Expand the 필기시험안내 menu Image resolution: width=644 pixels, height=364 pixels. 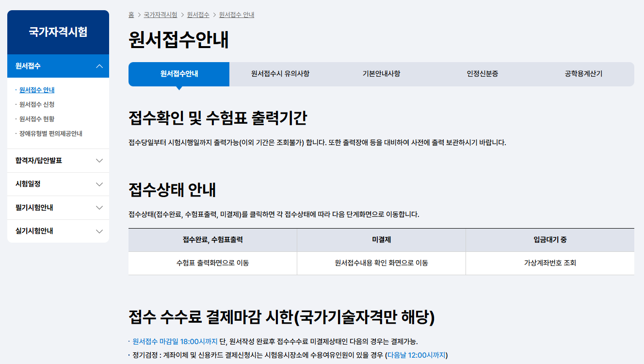[58, 207]
